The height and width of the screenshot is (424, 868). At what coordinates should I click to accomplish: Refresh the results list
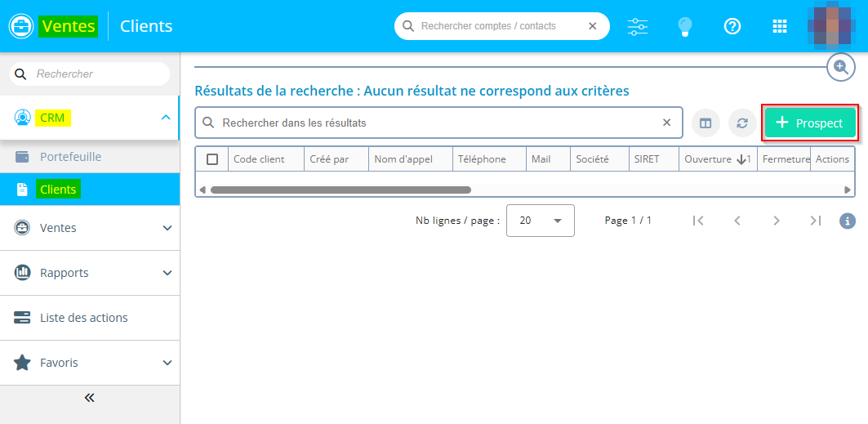pyautogui.click(x=742, y=123)
